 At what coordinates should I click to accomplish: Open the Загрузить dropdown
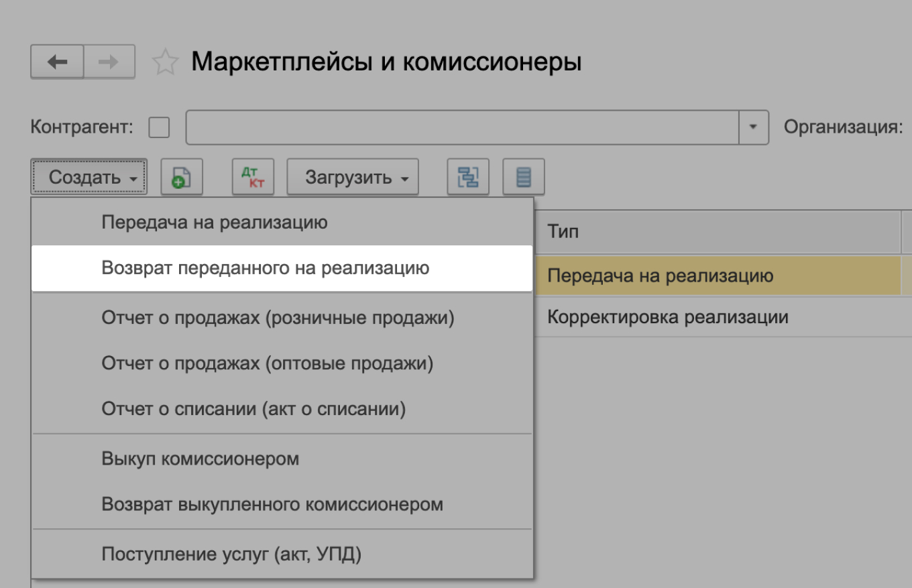[352, 176]
